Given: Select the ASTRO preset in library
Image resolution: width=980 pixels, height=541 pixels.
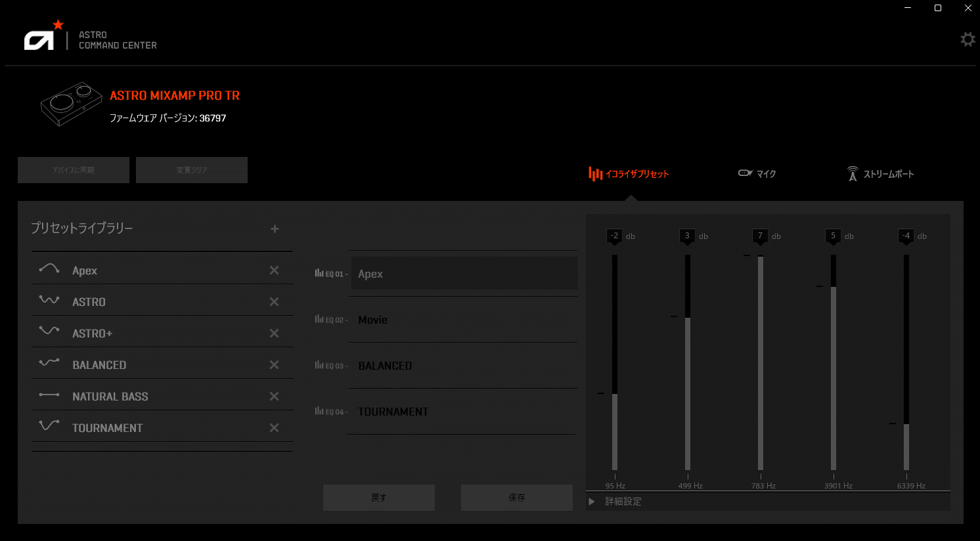Looking at the screenshot, I should pyautogui.click(x=162, y=301).
